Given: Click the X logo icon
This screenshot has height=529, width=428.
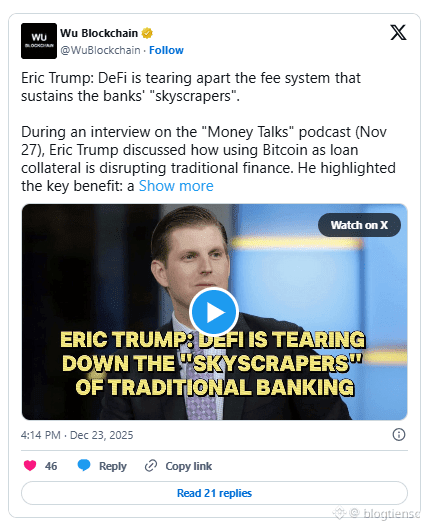Looking at the screenshot, I should (398, 33).
